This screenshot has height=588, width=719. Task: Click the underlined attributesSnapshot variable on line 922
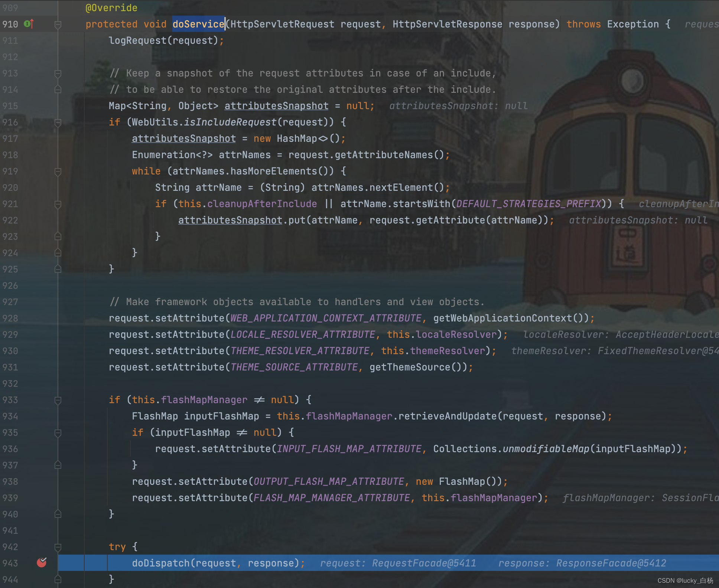pyautogui.click(x=230, y=220)
